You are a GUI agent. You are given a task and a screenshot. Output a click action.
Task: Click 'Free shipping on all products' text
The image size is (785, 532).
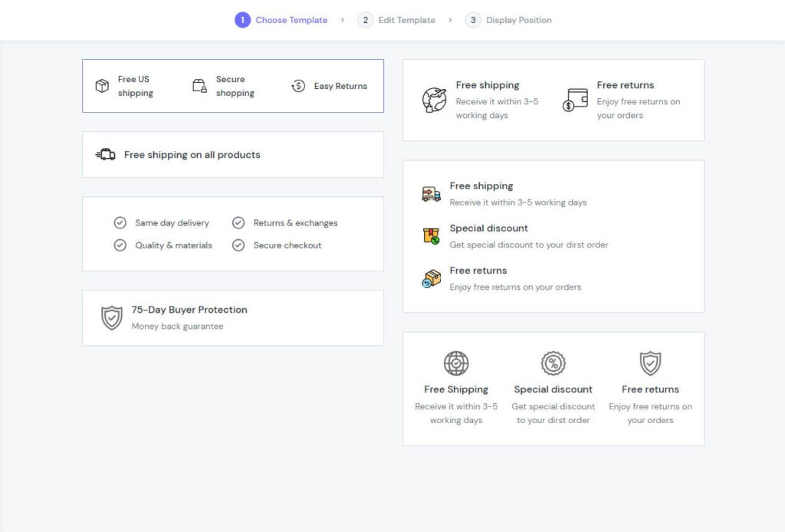tap(192, 155)
